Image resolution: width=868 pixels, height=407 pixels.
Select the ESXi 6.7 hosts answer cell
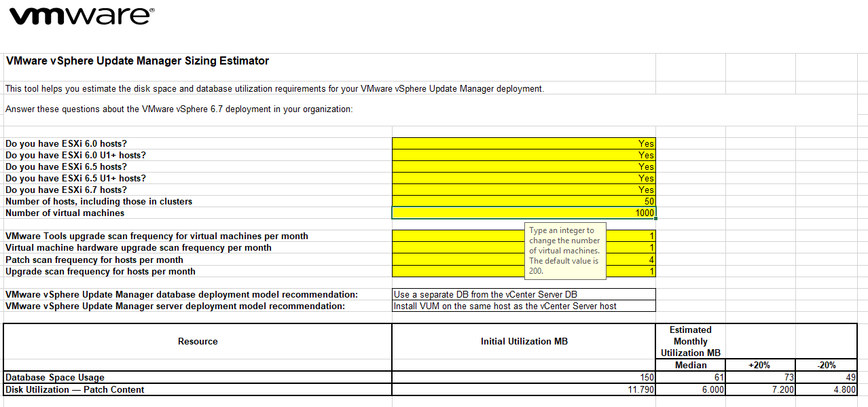[524, 190]
